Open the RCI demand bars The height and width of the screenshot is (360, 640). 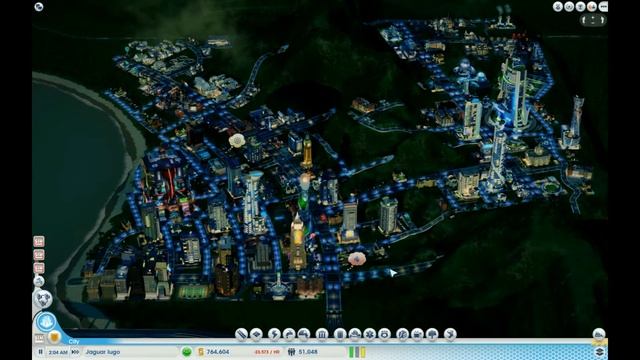click(x=357, y=352)
